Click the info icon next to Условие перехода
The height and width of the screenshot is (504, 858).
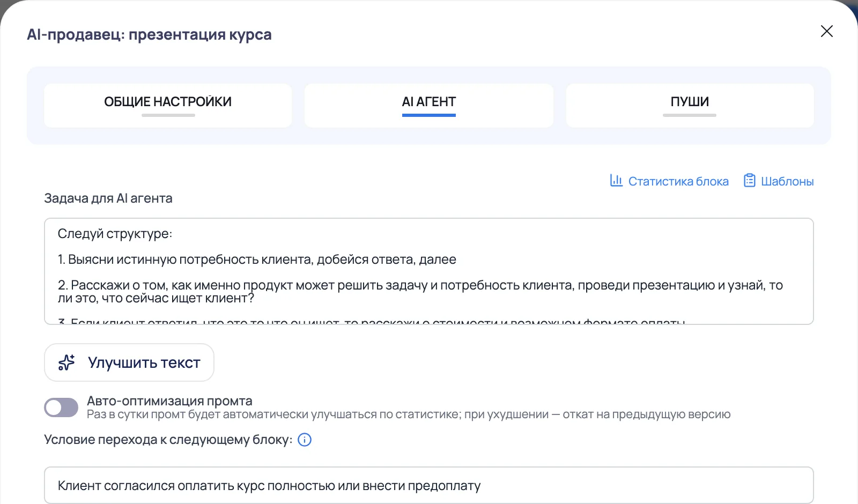(x=305, y=440)
